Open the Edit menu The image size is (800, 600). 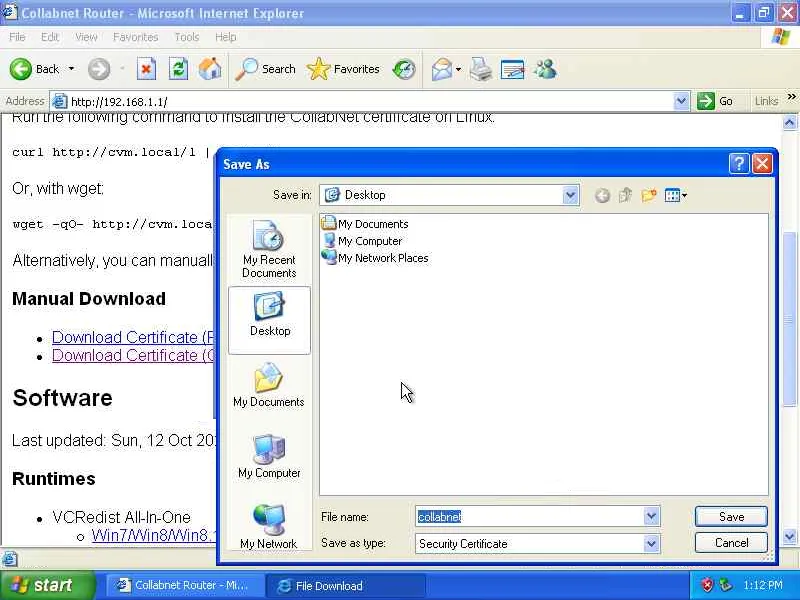tap(49, 37)
